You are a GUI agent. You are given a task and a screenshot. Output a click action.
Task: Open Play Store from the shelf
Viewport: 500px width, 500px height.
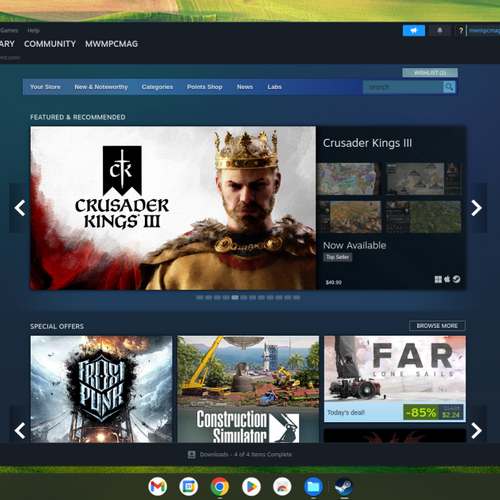[x=251, y=487]
